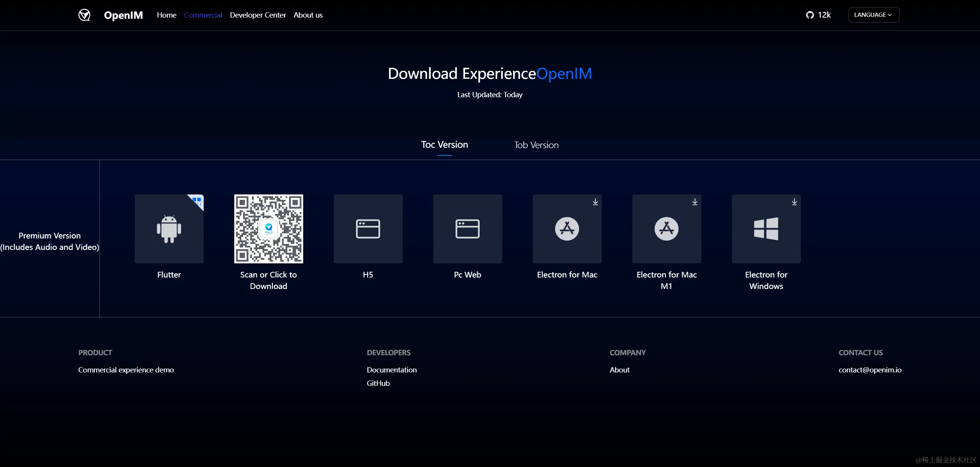
Task: Go to Developer Center in navigation
Action: (x=258, y=15)
